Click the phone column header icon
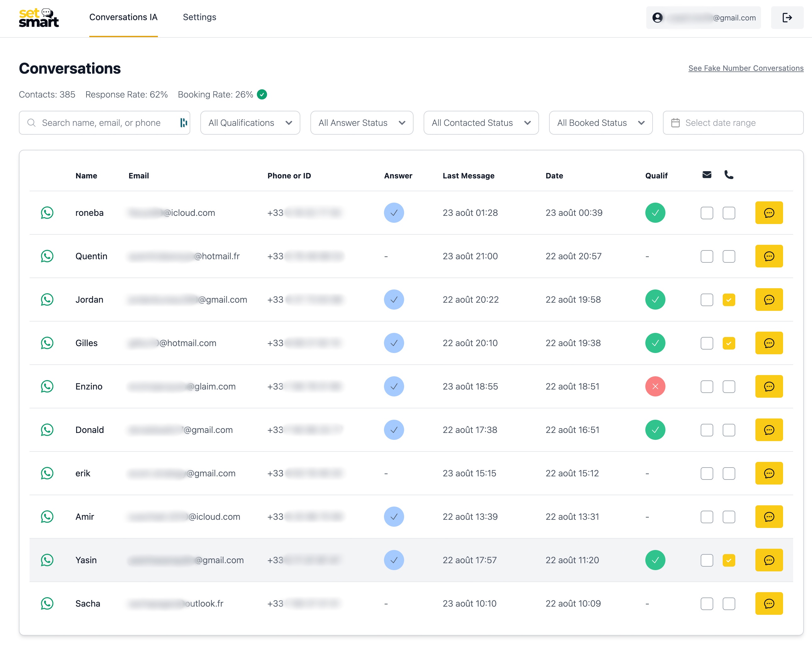The width and height of the screenshot is (812, 645). [728, 175]
